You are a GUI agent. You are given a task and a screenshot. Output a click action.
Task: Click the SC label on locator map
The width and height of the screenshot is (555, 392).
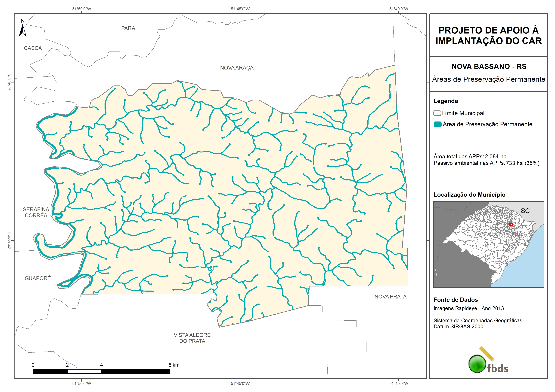coord(525,211)
